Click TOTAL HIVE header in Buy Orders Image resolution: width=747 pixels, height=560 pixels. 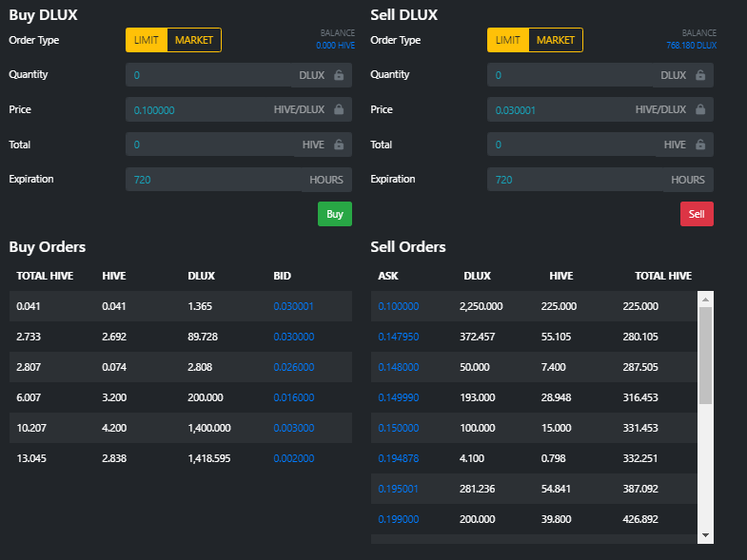45,276
